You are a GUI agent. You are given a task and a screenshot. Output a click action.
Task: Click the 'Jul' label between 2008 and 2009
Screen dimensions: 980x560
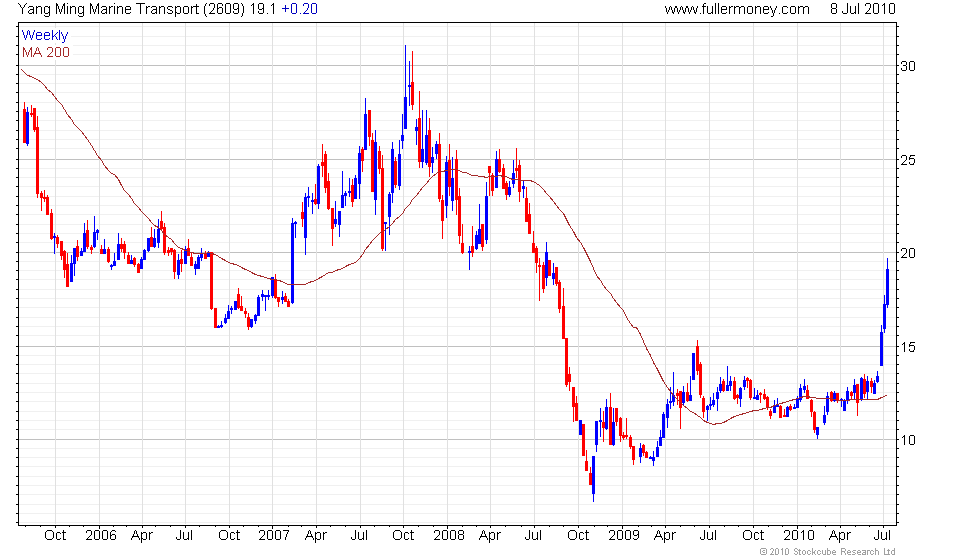click(x=533, y=535)
